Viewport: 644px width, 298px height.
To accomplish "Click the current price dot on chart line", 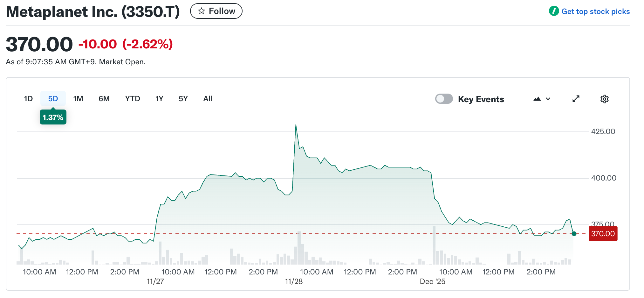I will pos(574,234).
